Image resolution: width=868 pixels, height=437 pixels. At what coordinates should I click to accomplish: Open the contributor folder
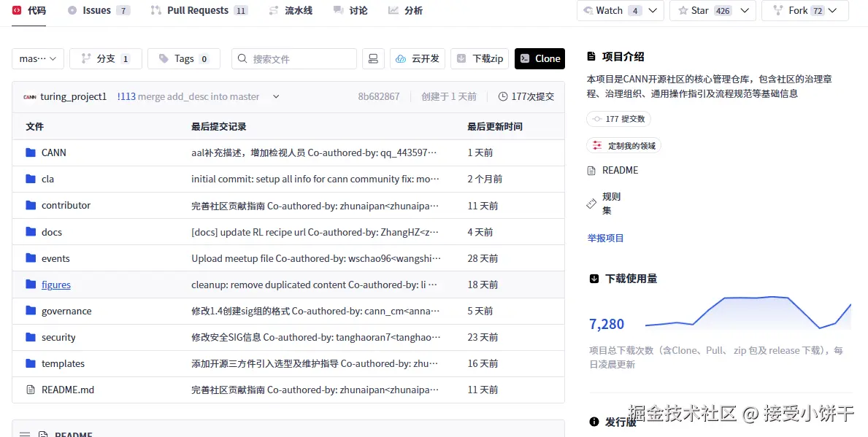tap(66, 205)
